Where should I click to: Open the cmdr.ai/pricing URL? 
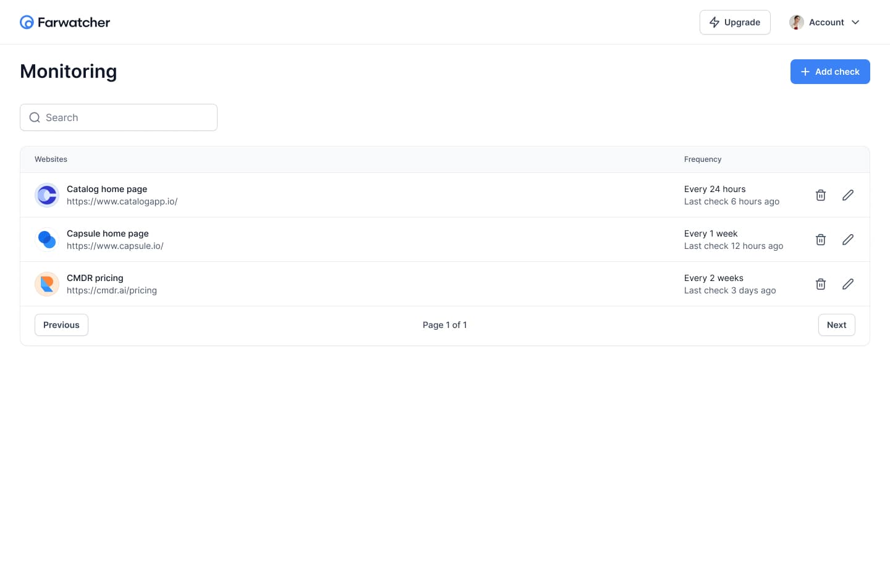pos(112,291)
